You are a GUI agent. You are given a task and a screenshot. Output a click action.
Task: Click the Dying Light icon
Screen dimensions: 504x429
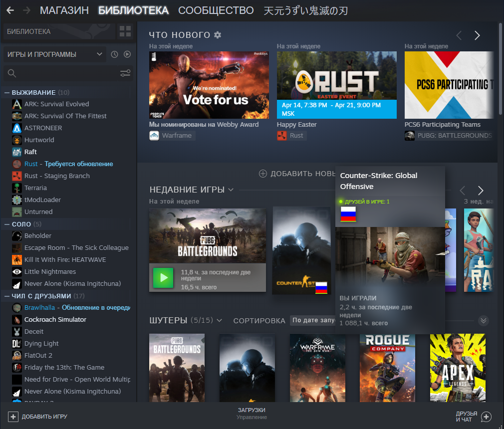(16, 344)
